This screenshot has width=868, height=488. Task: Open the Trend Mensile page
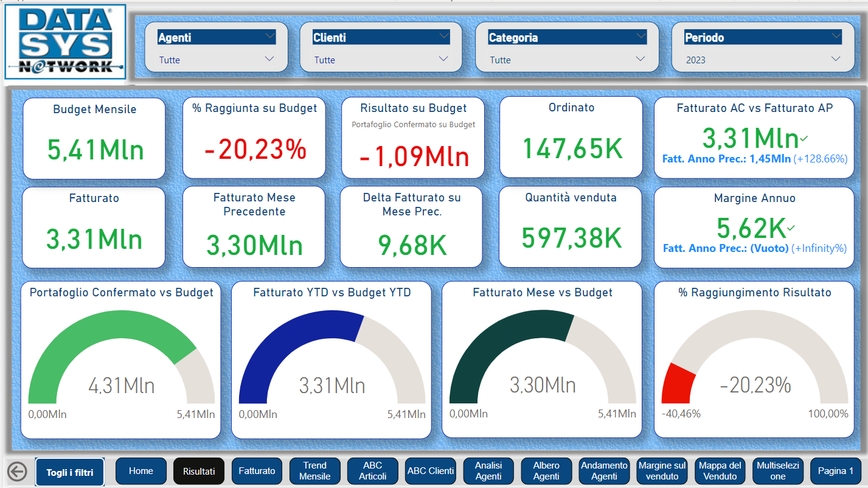tap(314, 471)
